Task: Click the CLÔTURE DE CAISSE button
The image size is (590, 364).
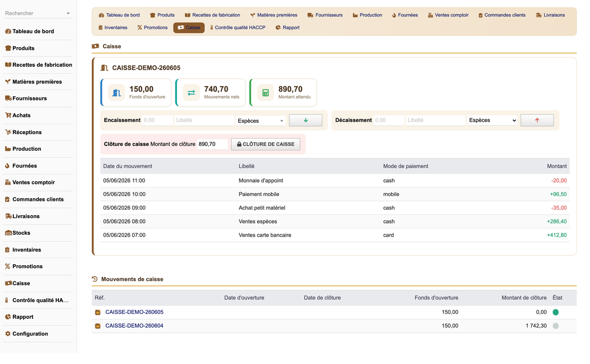Action: pyautogui.click(x=265, y=144)
